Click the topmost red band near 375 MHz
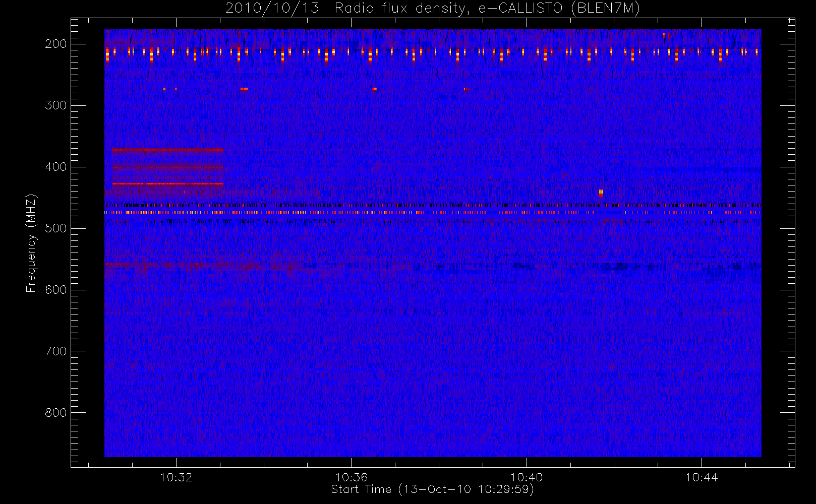Screen dimensions: 816x504 [168, 150]
